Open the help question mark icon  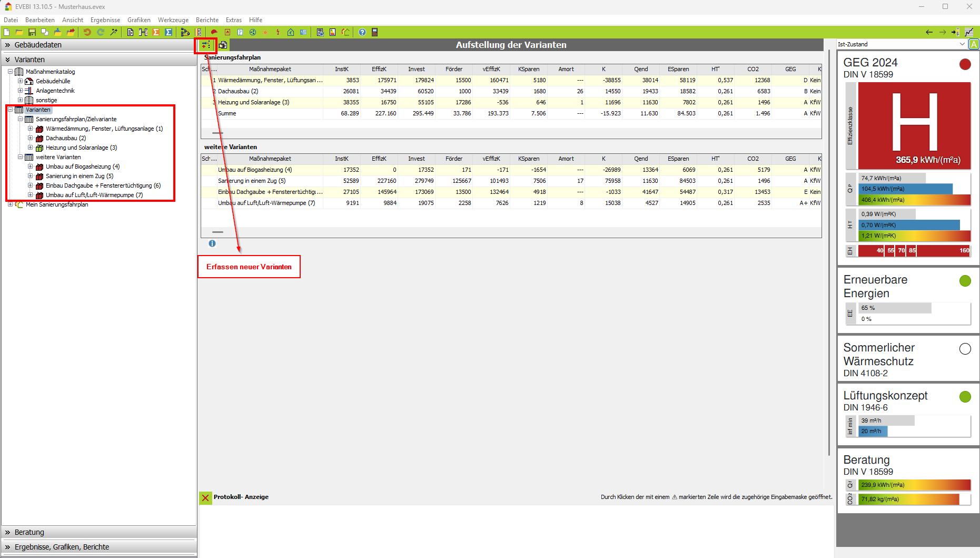coord(362,32)
